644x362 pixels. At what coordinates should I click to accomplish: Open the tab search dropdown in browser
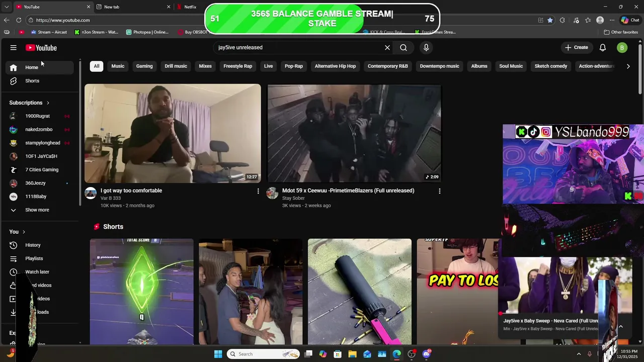coord(7,7)
